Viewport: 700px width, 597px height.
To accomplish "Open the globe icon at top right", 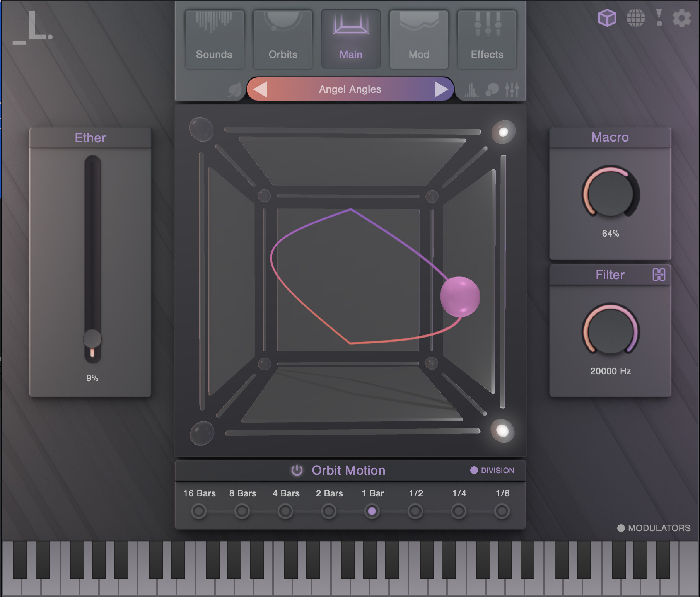I will tap(635, 18).
